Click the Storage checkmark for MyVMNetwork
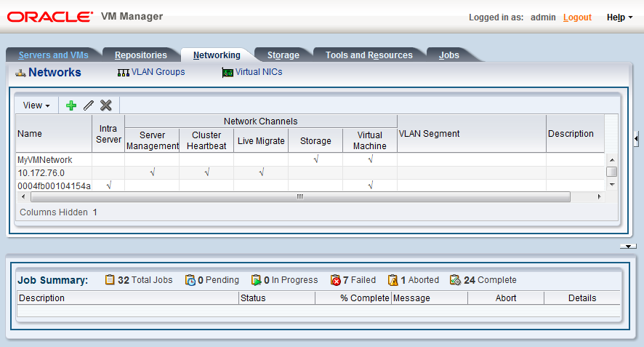The height and width of the screenshot is (347, 644). point(316,159)
